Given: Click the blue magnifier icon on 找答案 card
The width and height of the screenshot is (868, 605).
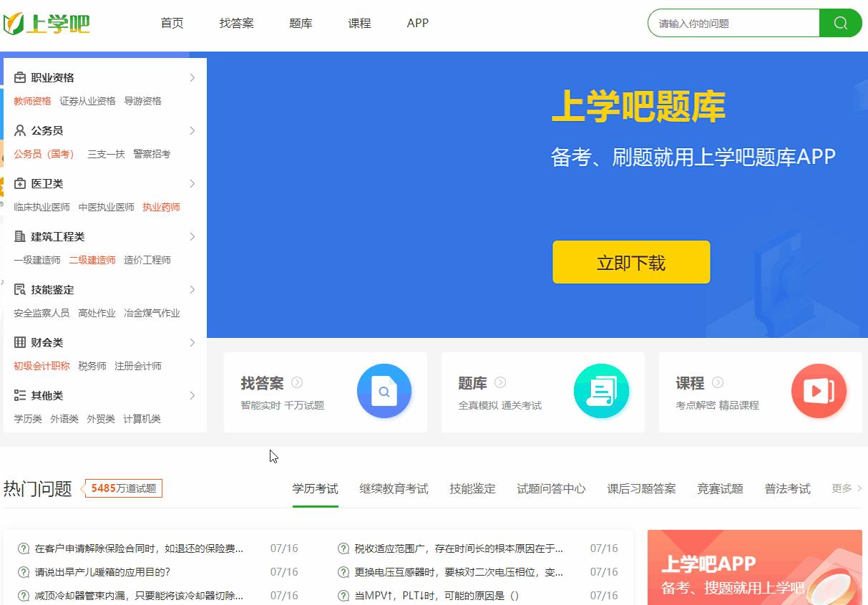Looking at the screenshot, I should 384,391.
